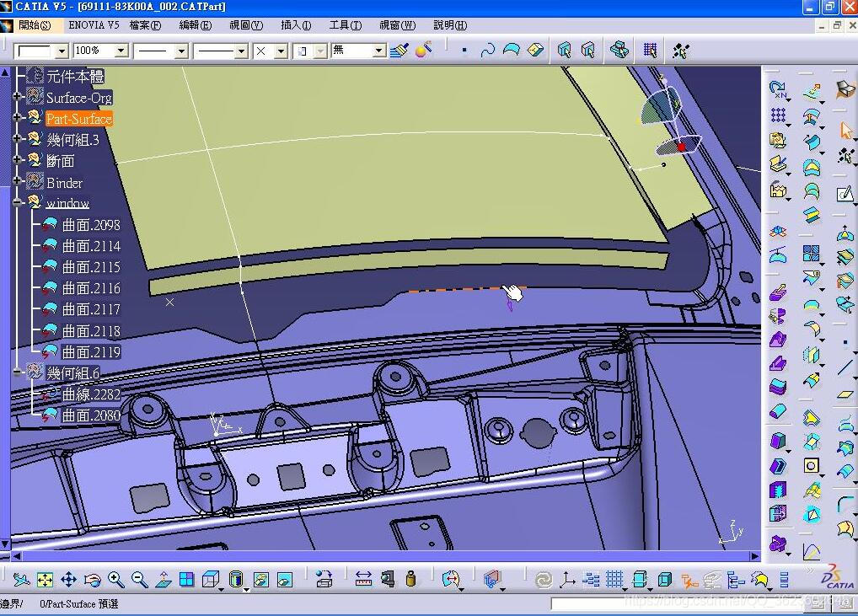Image resolution: width=858 pixels, height=616 pixels.
Task: Click the Fit All In icon
Action: [x=45, y=579]
